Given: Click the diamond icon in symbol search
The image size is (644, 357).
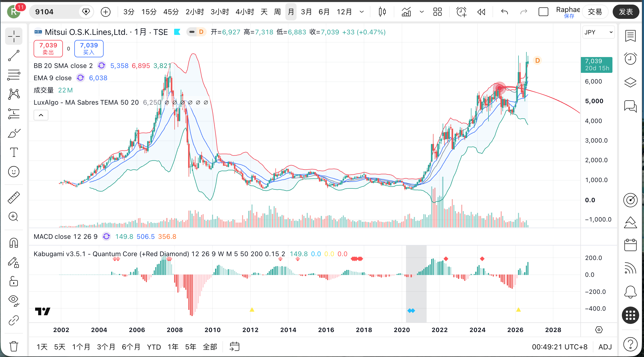Looking at the screenshot, I should point(86,12).
